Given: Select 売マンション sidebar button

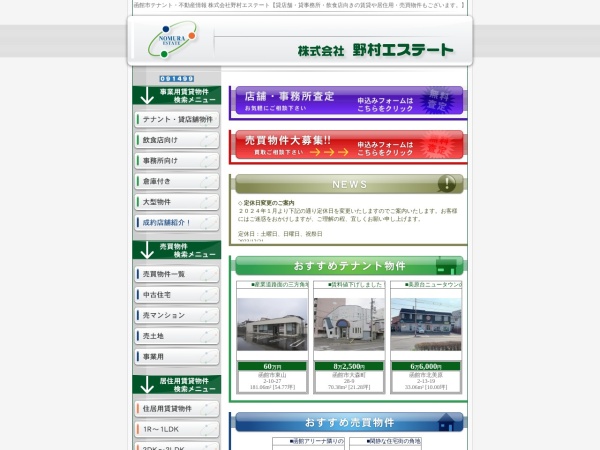Looking at the screenshot, I should pos(177,315).
